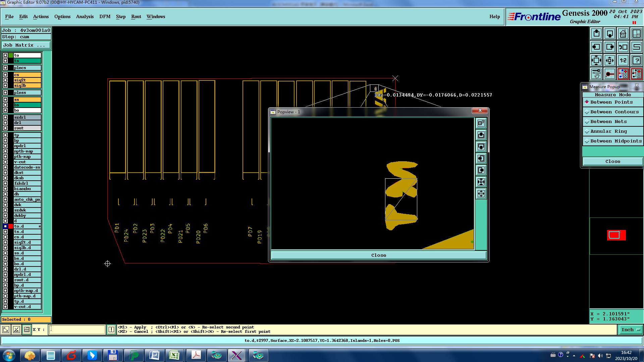The image size is (644, 362).
Task: Select Annular Ring measure mode
Action: click(x=608, y=131)
